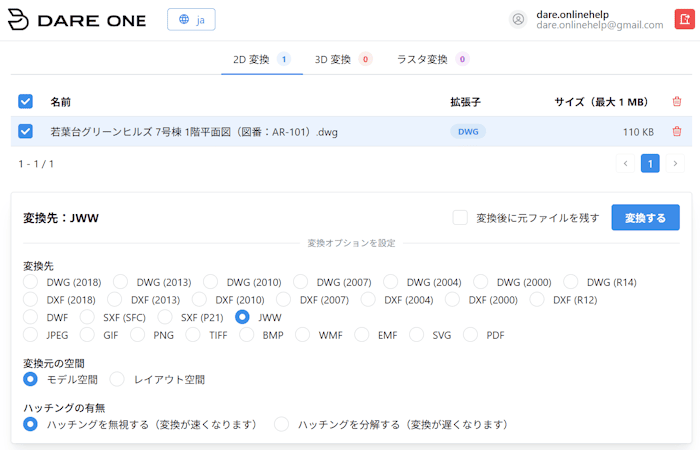Choose GIF output format
The height and width of the screenshot is (450, 700).
(87, 335)
